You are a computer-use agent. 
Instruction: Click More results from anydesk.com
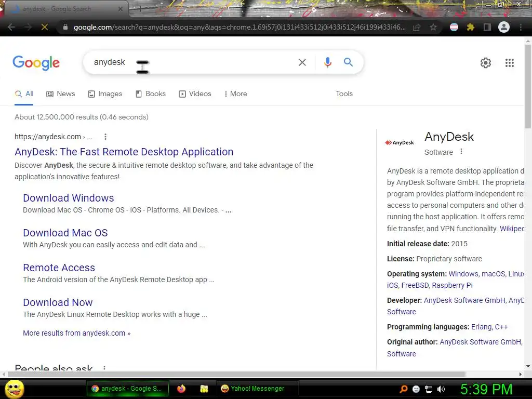(x=77, y=333)
